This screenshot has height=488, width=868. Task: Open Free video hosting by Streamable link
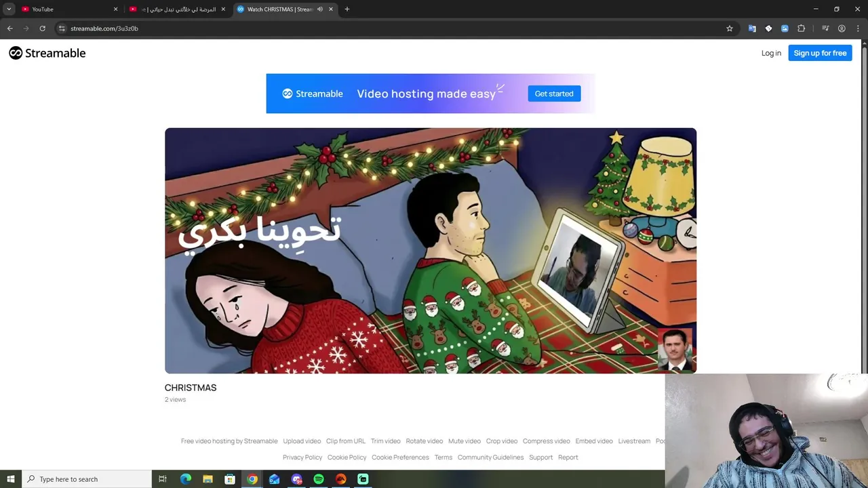(229, 441)
